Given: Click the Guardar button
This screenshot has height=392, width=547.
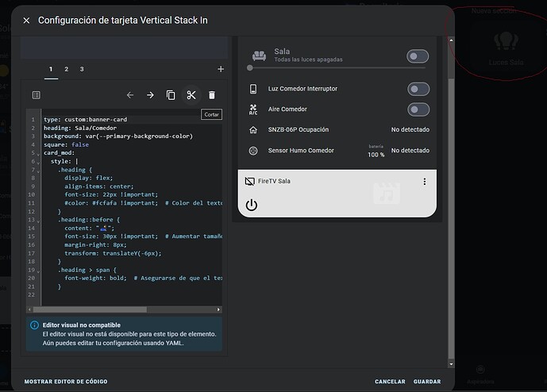Looking at the screenshot, I should (427, 382).
